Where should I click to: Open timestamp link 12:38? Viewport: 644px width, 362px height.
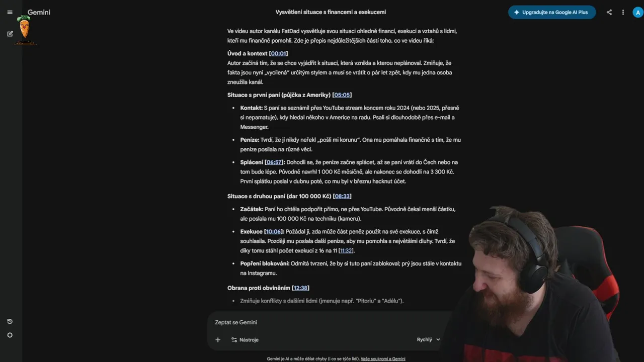click(x=300, y=288)
